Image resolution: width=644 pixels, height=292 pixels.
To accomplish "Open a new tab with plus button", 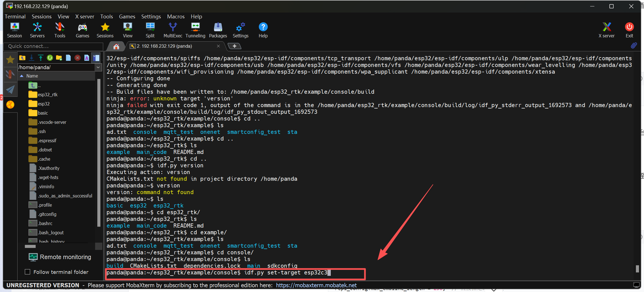I will point(235,46).
